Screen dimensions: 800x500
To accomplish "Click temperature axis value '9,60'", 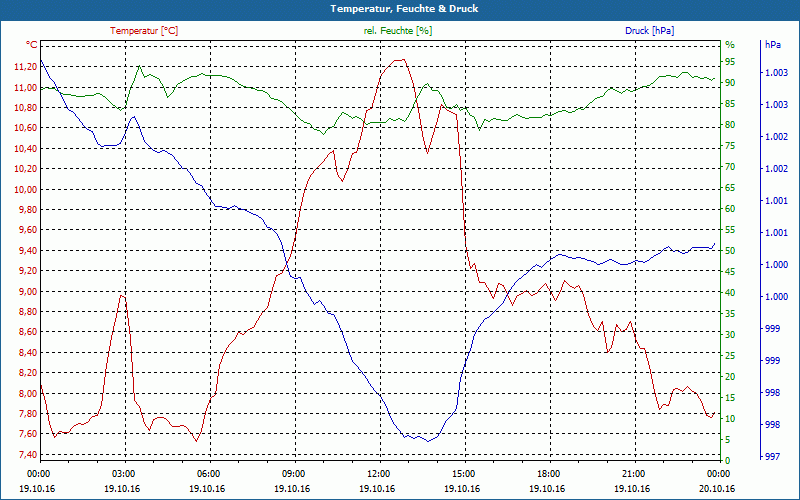I will click(28, 230).
